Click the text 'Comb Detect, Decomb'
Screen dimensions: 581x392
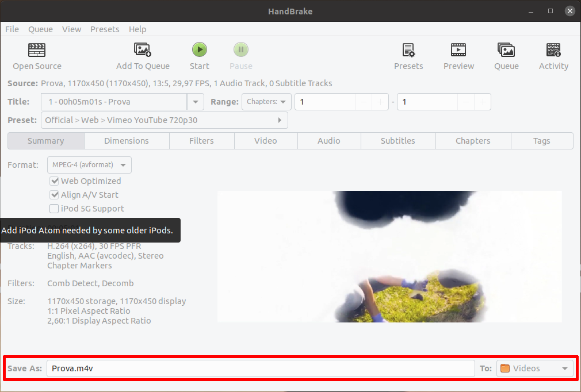click(90, 283)
